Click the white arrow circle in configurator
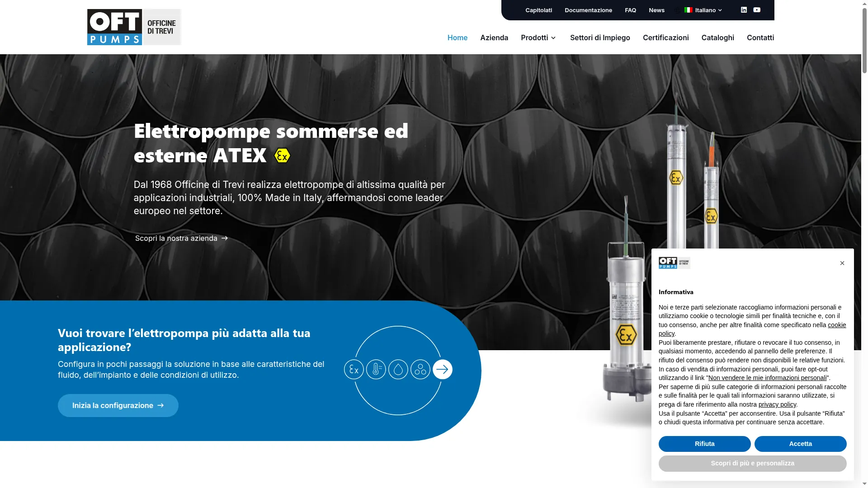This screenshot has height=488, width=868. pos(443,370)
